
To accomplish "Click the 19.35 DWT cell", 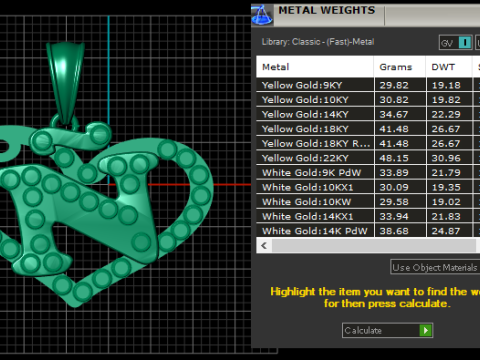I will click(449, 187).
